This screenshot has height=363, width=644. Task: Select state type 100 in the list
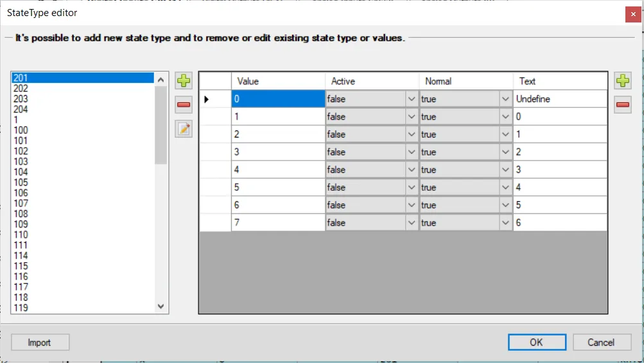[83, 130]
